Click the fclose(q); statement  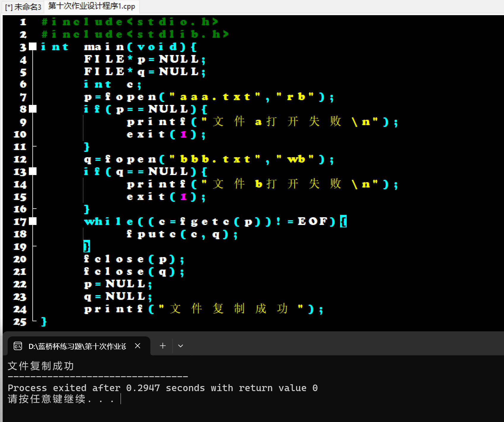(x=134, y=272)
